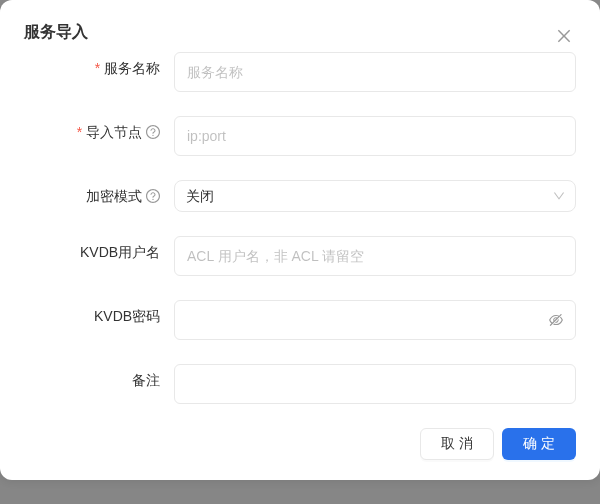Viewport: 600px width, 504px height.
Task: Click the KVDB用户名 label
Action: (x=119, y=253)
